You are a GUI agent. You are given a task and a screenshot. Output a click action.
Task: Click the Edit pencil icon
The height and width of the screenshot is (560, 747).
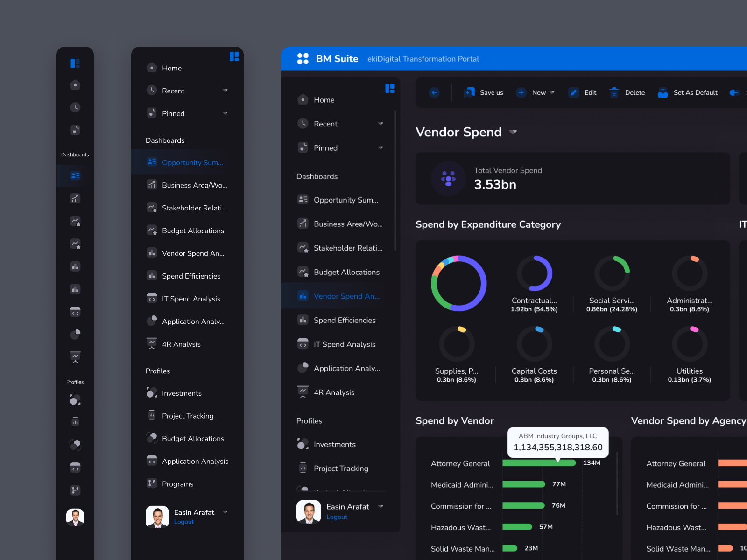tap(573, 92)
